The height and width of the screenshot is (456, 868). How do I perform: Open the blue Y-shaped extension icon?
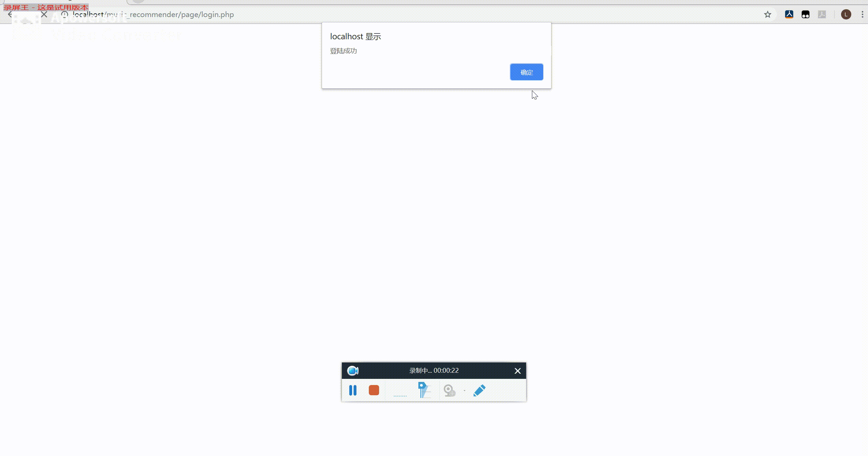tap(789, 14)
